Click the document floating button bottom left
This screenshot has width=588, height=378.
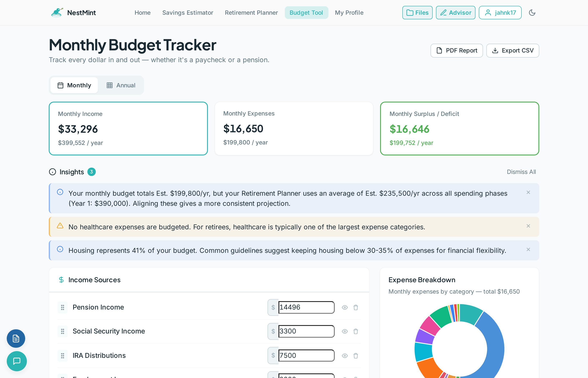tap(16, 339)
